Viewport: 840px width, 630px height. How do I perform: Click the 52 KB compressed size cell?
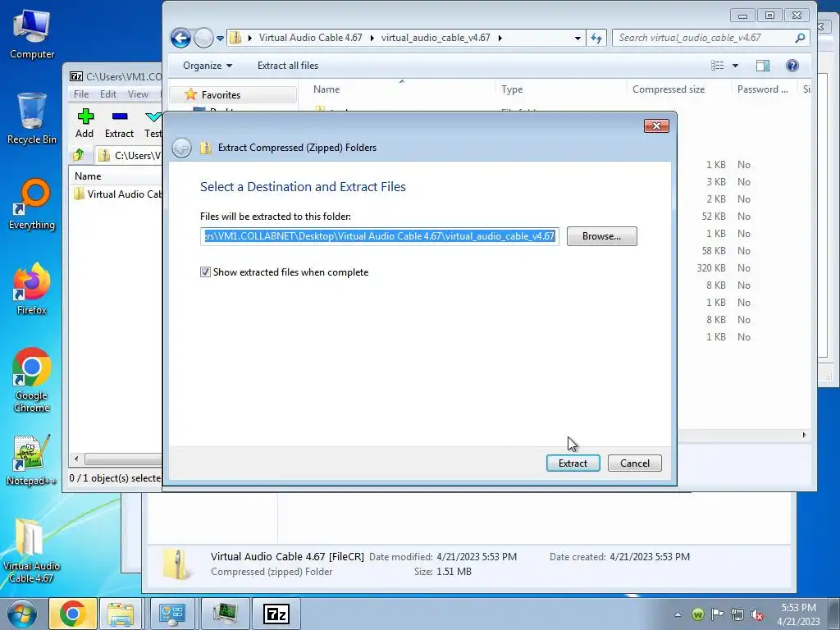point(714,217)
